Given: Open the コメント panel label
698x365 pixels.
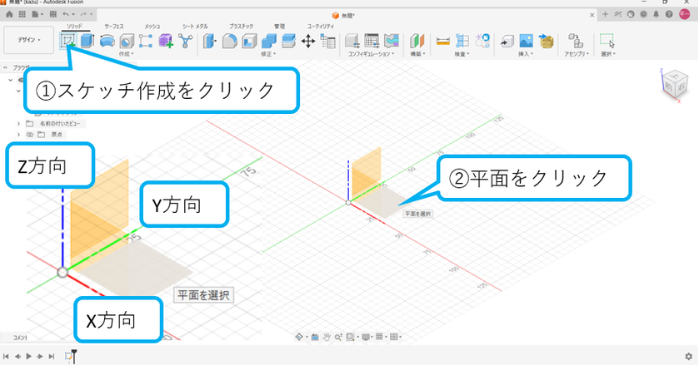Looking at the screenshot, I should pos(20,338).
